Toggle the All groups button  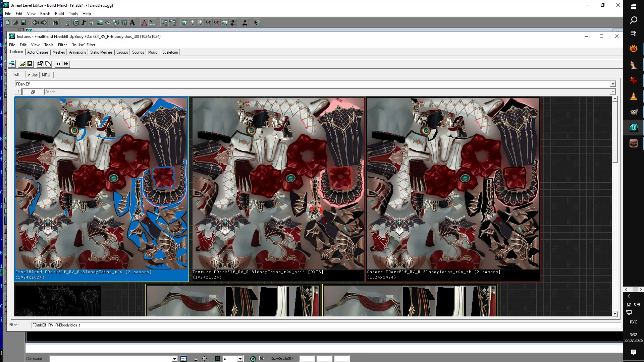pos(33,92)
